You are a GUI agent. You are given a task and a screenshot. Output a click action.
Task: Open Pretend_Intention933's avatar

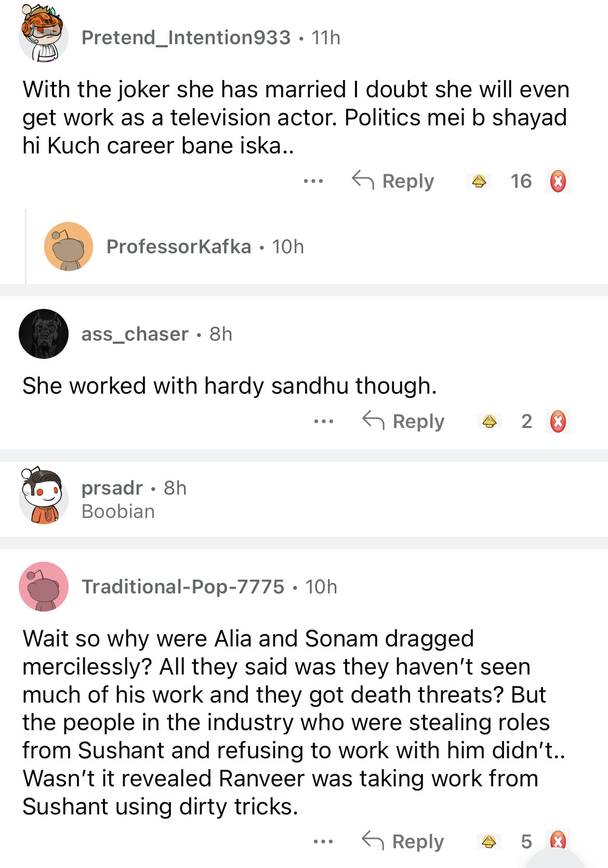[43, 35]
